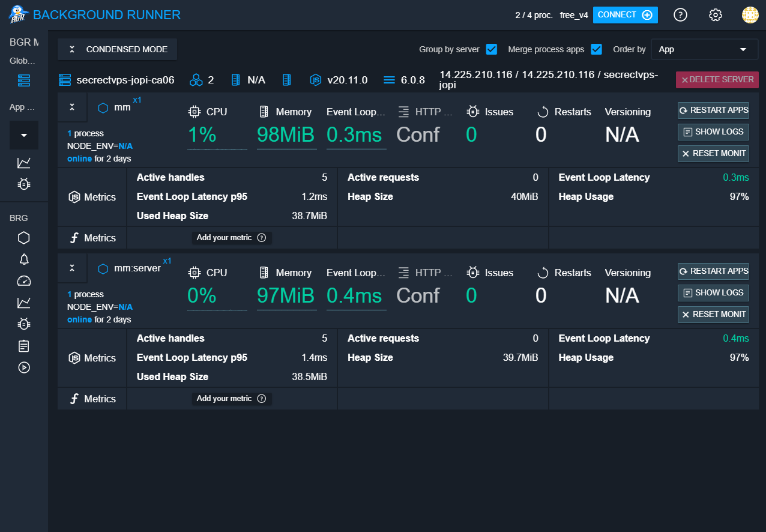Click the server IP address text
The image size is (766, 532).
pyautogui.click(x=549, y=79)
